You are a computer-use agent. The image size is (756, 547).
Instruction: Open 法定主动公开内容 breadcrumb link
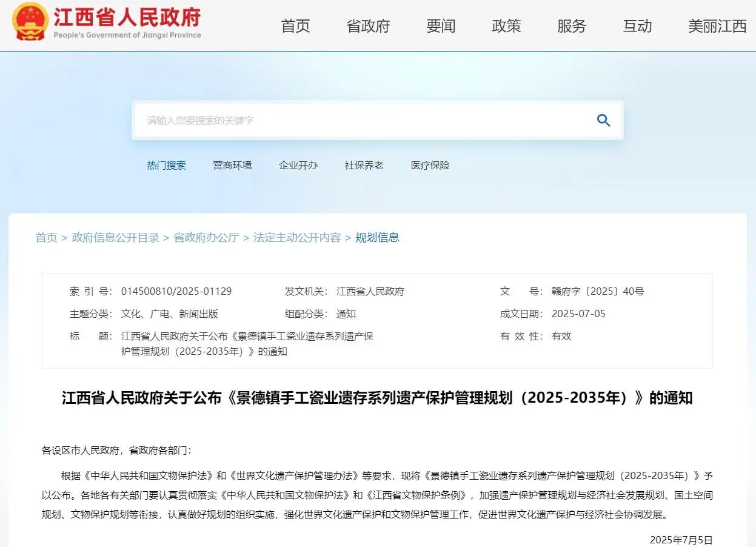click(x=297, y=237)
